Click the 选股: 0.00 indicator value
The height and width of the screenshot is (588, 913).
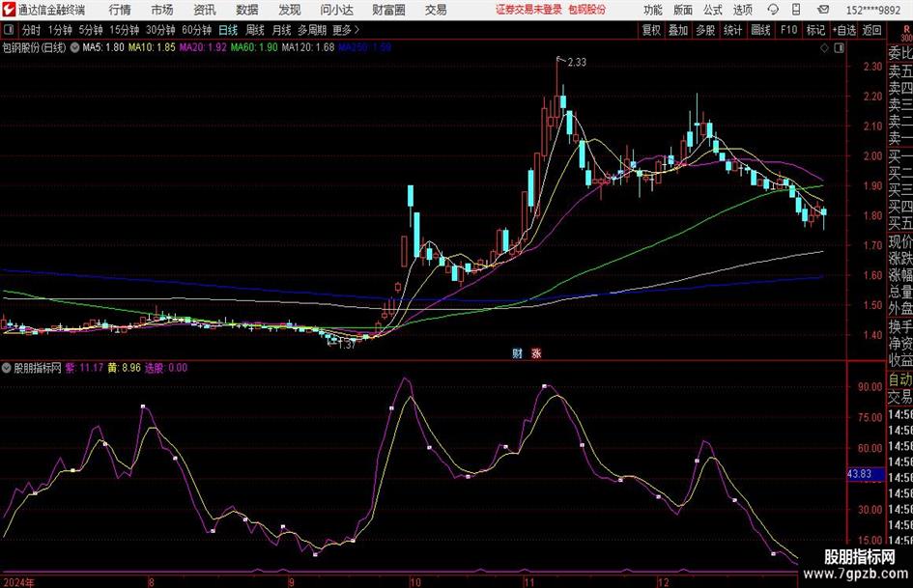[x=166, y=368]
